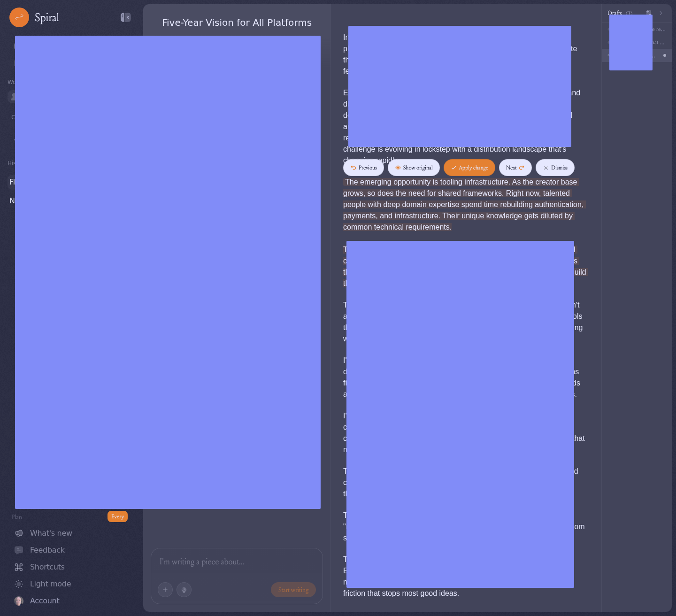Click the microphone voice input icon

coord(184,590)
